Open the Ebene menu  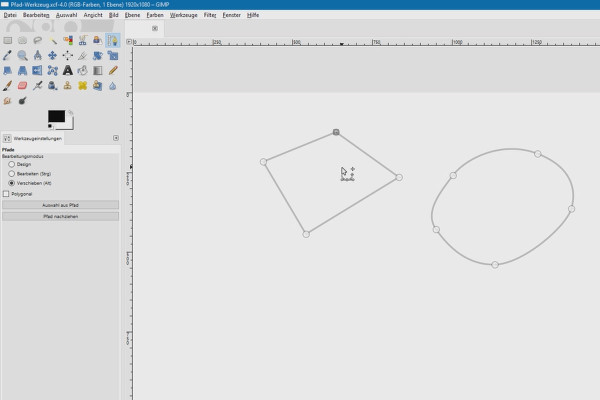tap(132, 15)
